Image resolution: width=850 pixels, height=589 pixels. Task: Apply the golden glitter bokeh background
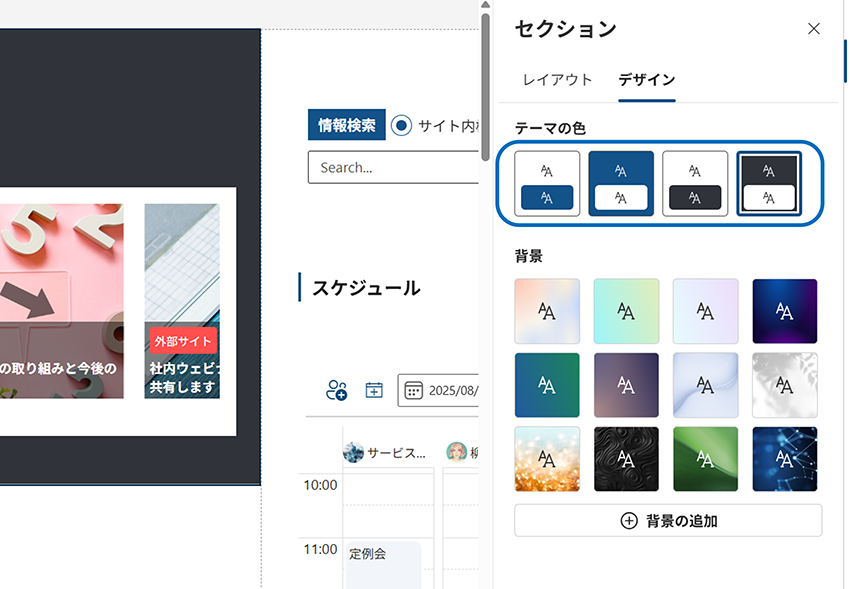click(x=547, y=459)
